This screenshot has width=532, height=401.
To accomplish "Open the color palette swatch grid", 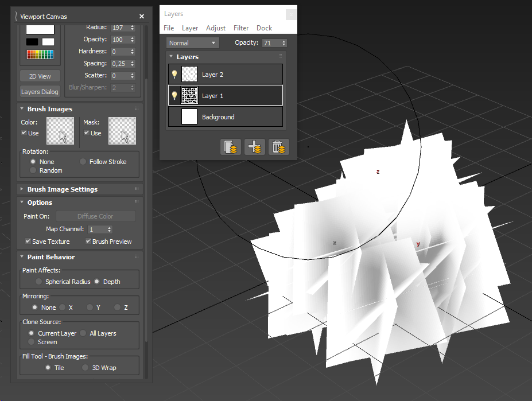I will 40,54.
